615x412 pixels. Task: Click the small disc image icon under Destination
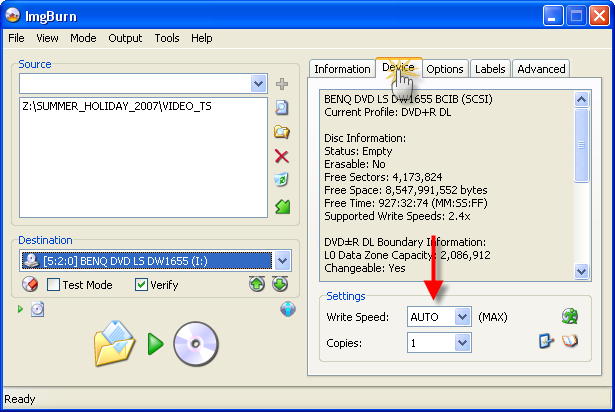click(x=37, y=309)
